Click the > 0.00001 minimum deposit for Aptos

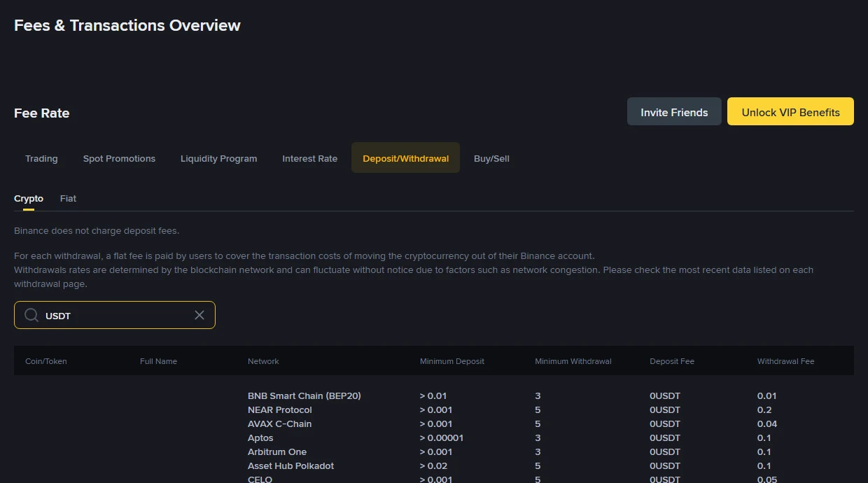[x=442, y=437]
